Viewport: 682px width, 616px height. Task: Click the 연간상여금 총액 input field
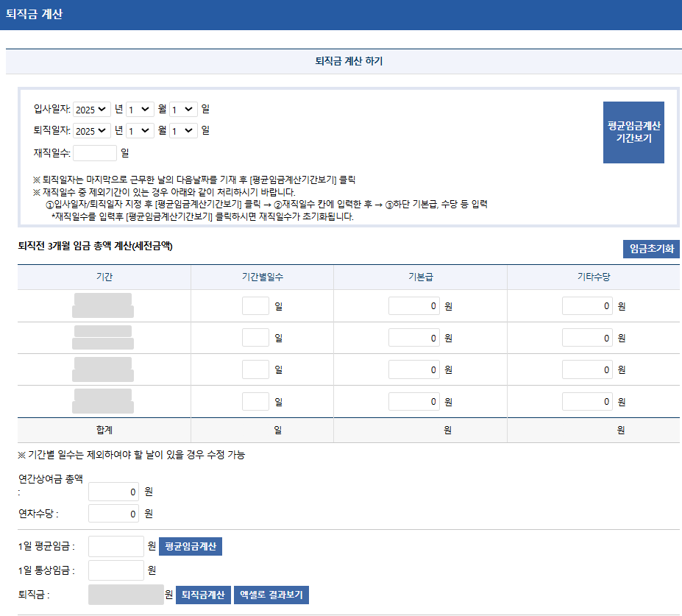point(113,492)
